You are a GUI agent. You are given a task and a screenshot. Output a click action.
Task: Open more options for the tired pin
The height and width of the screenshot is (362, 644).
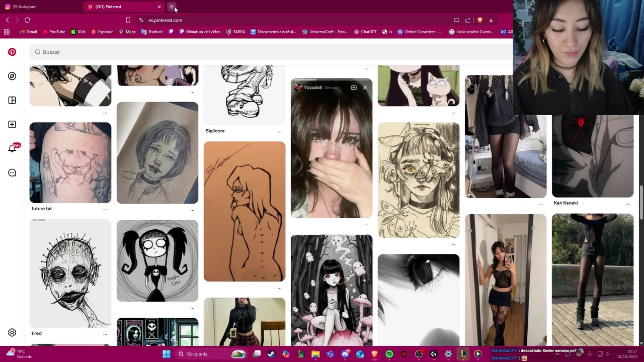pyautogui.click(x=105, y=334)
